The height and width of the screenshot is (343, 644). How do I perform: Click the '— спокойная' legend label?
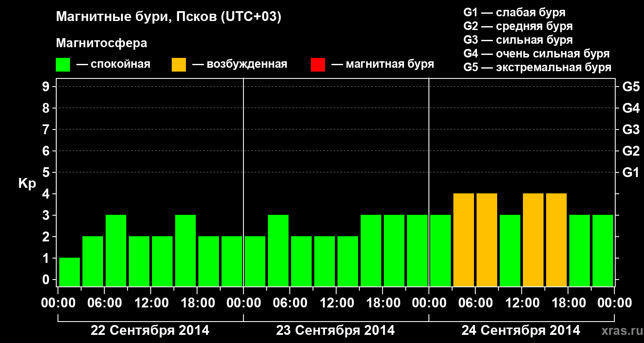(x=113, y=64)
